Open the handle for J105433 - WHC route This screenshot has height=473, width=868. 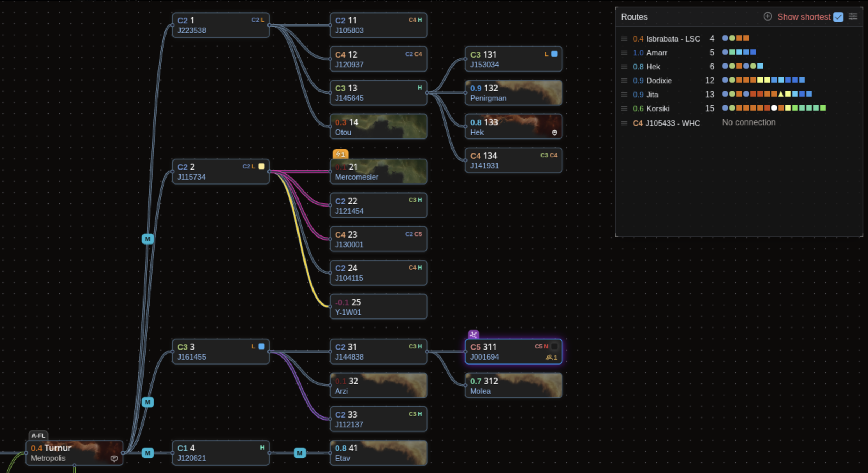624,123
